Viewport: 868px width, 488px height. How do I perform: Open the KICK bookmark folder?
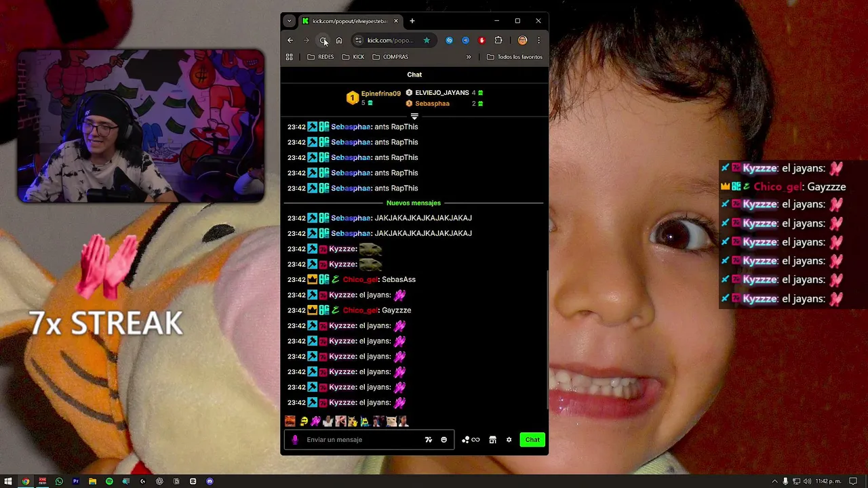pos(353,57)
